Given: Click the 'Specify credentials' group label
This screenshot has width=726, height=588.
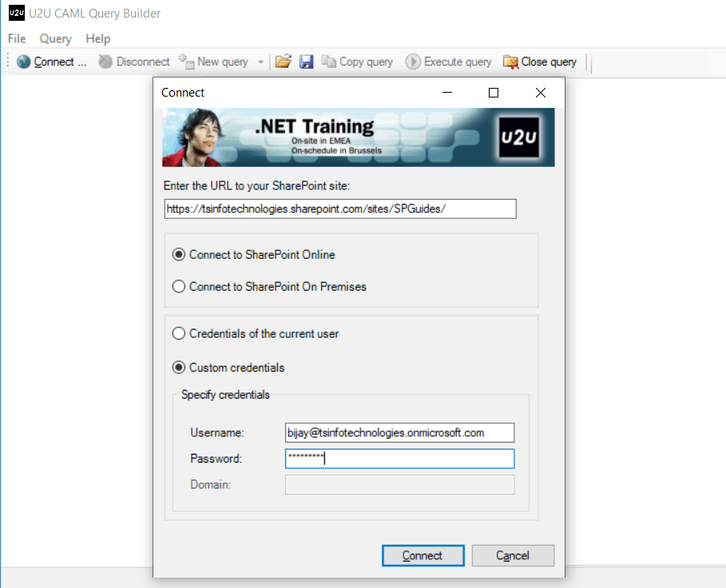Looking at the screenshot, I should pyautogui.click(x=225, y=395).
